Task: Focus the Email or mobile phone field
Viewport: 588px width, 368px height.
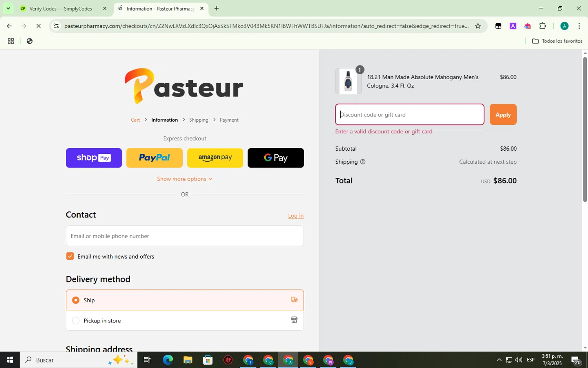Action: tap(185, 236)
